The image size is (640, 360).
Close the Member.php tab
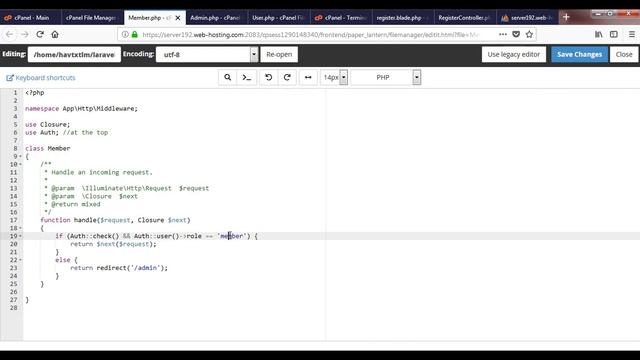(x=178, y=18)
